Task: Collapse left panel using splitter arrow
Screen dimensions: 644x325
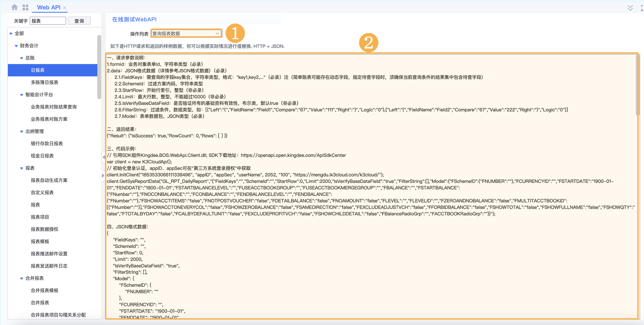Action: pos(103,157)
